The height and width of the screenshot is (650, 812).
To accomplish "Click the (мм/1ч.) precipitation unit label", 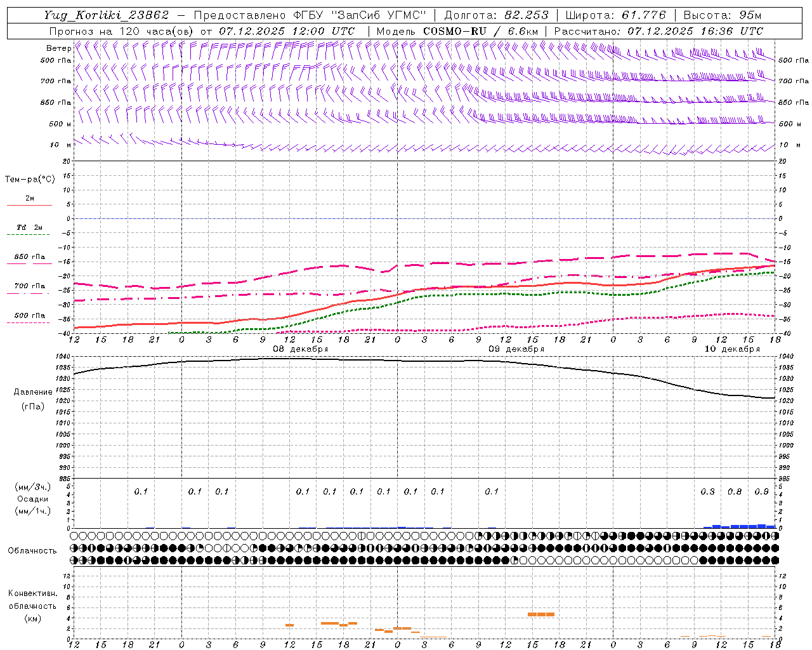I will click(x=33, y=511).
